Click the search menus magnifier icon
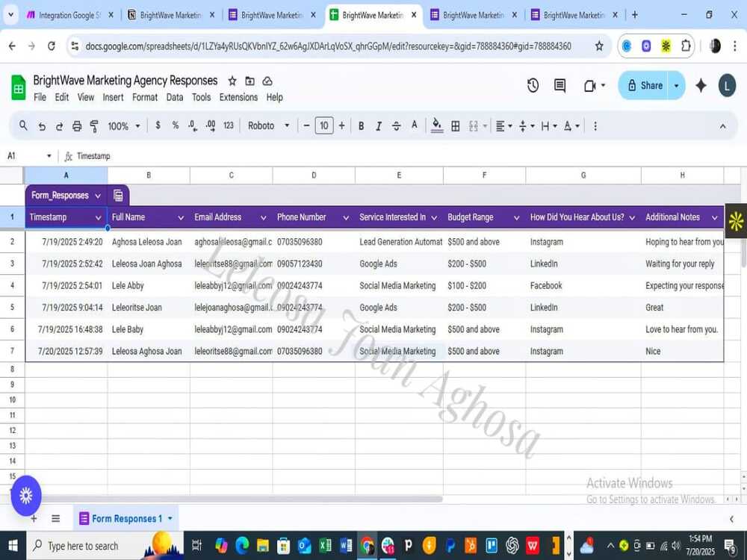 tap(23, 125)
